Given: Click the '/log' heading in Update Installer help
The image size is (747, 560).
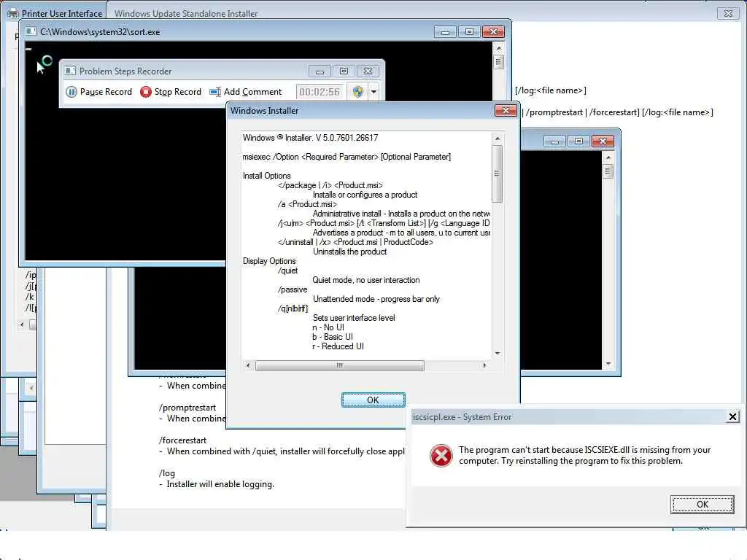Looking at the screenshot, I should 167,473.
